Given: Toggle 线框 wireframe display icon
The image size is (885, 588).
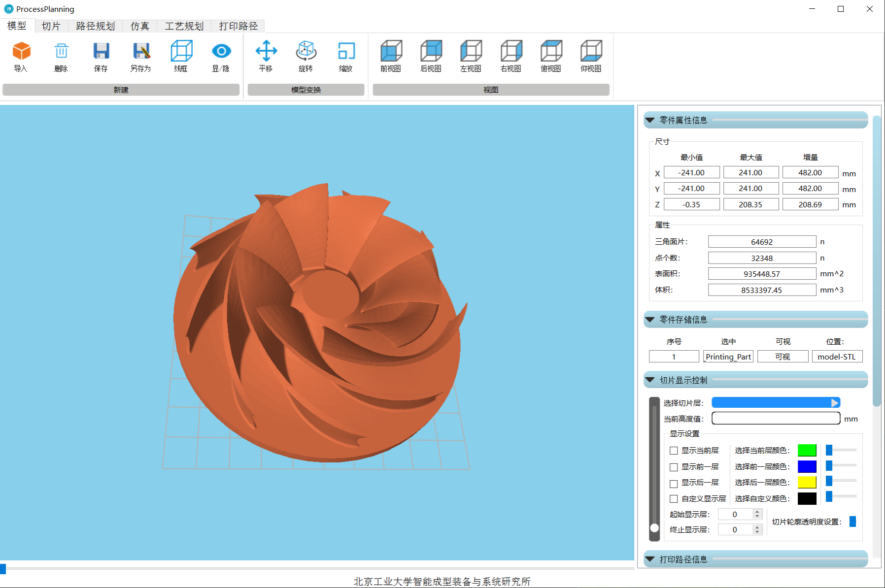Looking at the screenshot, I should [181, 52].
